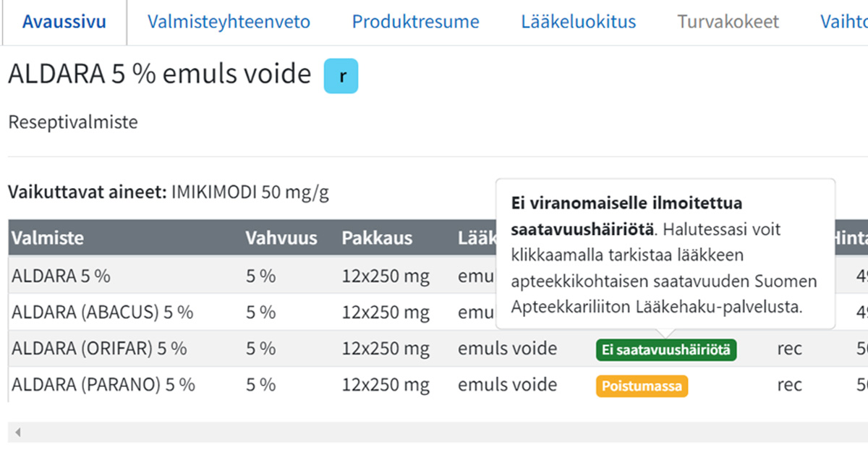Click the orange 'Poistumassa' status badge

[x=642, y=386]
